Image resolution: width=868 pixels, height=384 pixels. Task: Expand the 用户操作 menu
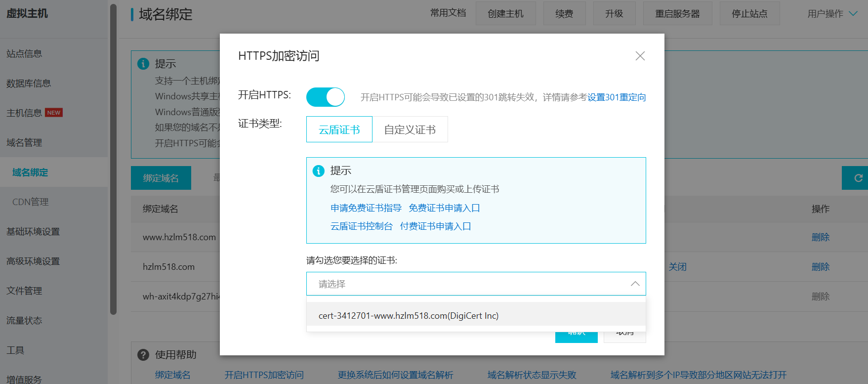click(832, 14)
